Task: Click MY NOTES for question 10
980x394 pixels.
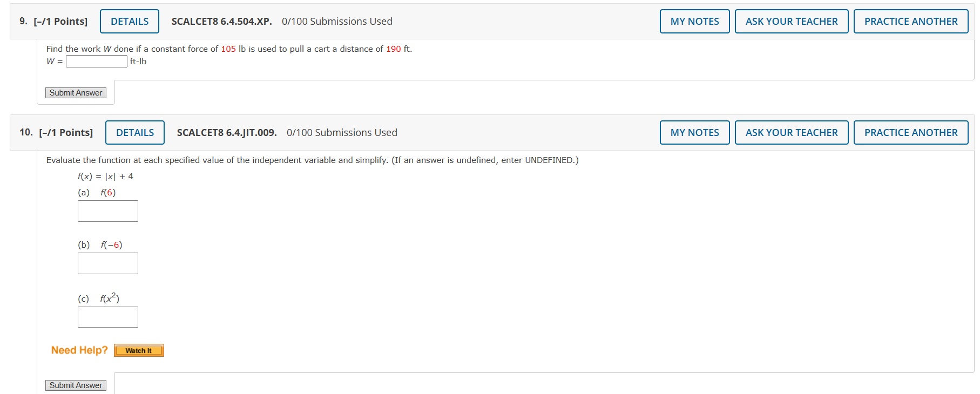Action: pyautogui.click(x=694, y=132)
